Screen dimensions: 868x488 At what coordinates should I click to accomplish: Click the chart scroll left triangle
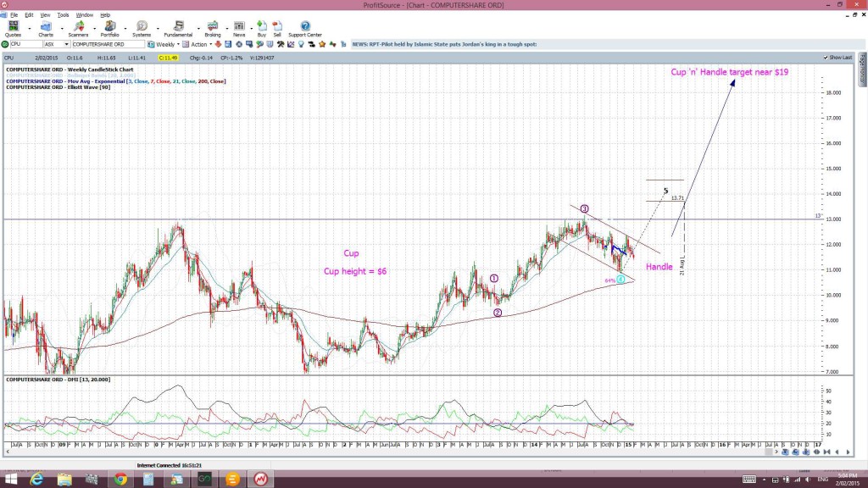tap(837, 452)
